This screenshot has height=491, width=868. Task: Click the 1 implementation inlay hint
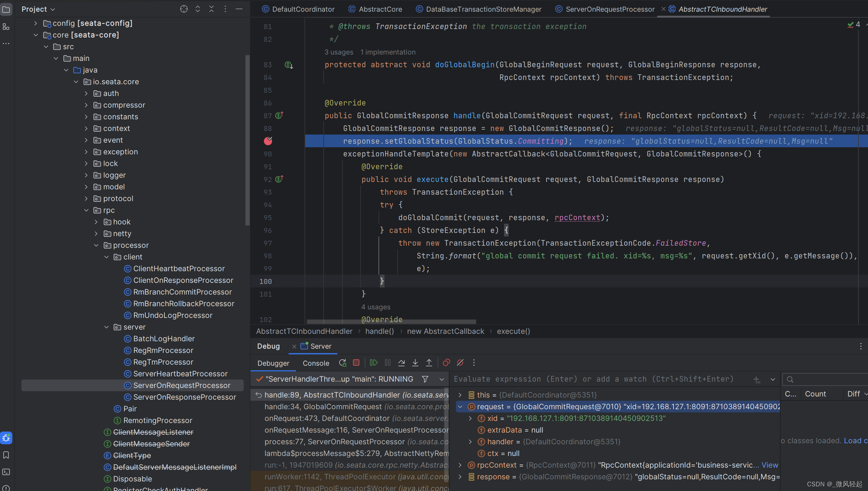click(388, 52)
